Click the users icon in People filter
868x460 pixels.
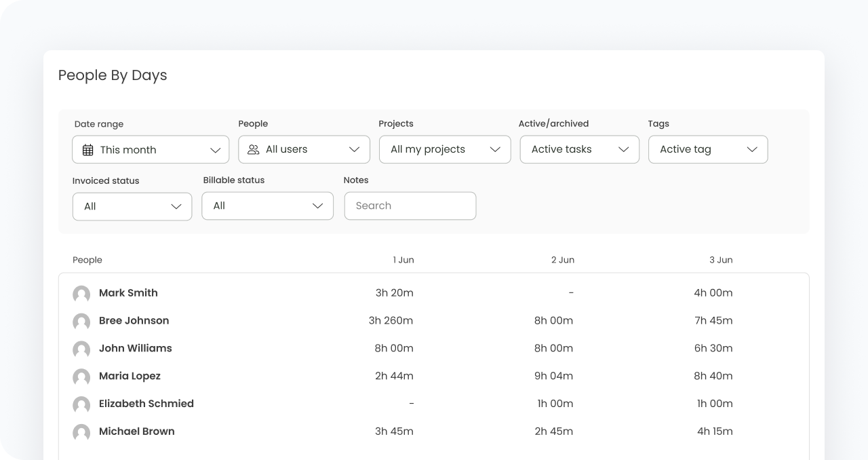pos(254,149)
